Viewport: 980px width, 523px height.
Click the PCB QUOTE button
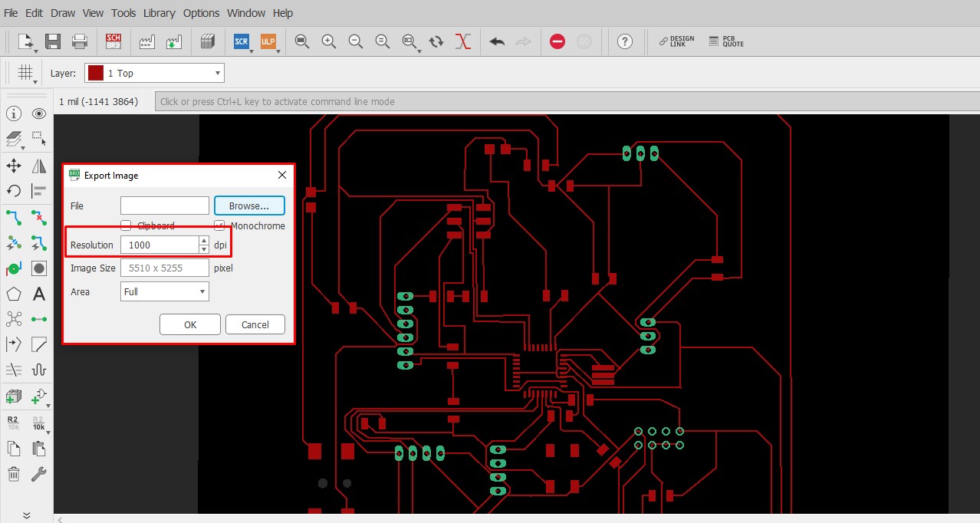coord(726,41)
